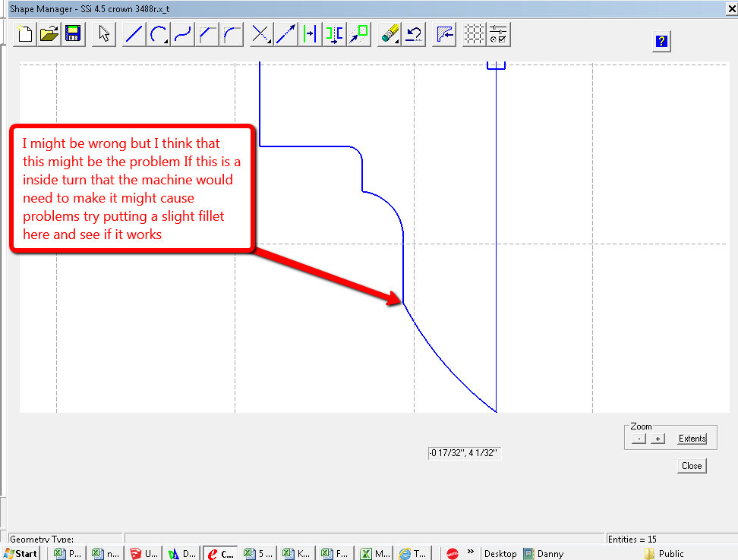Expand the trim tool dropdown arrow
Screen dimensions: 738x560
click(x=270, y=43)
